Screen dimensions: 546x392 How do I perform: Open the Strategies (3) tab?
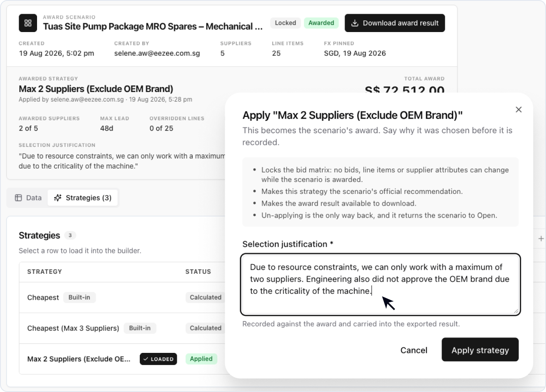83,198
